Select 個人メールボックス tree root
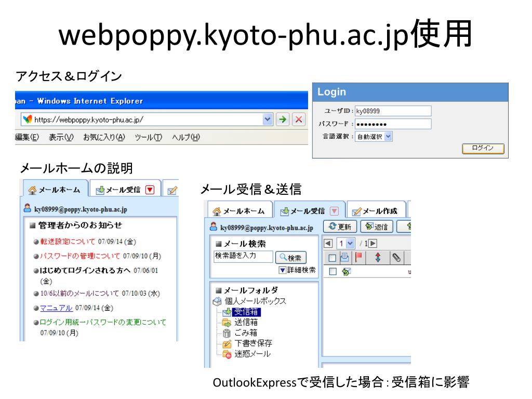Image resolution: width=532 pixels, height=399 pixels. pos(255,301)
